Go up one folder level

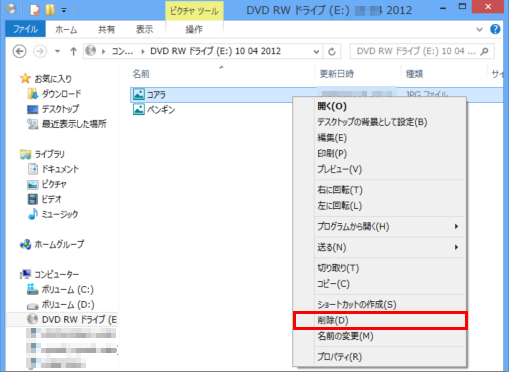click(x=73, y=51)
